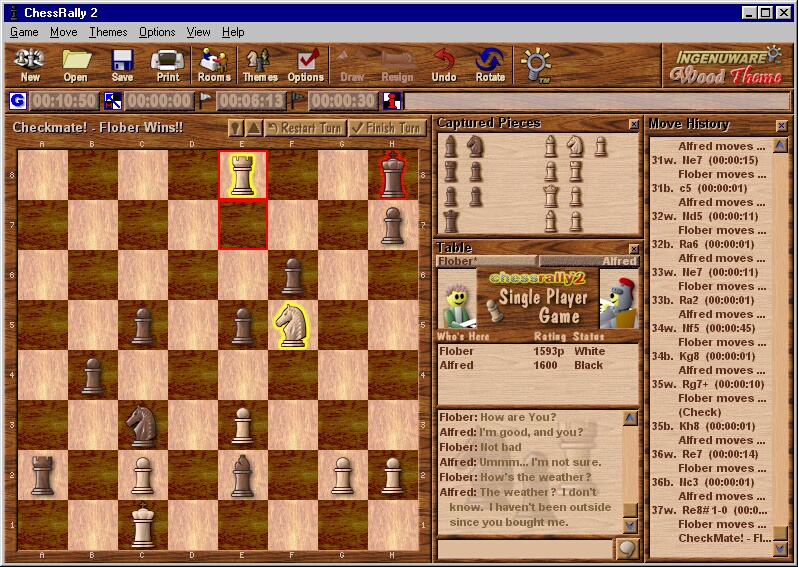The width and height of the screenshot is (798, 567).
Task: Click move entry 34w. Nf5
Action: click(703, 328)
